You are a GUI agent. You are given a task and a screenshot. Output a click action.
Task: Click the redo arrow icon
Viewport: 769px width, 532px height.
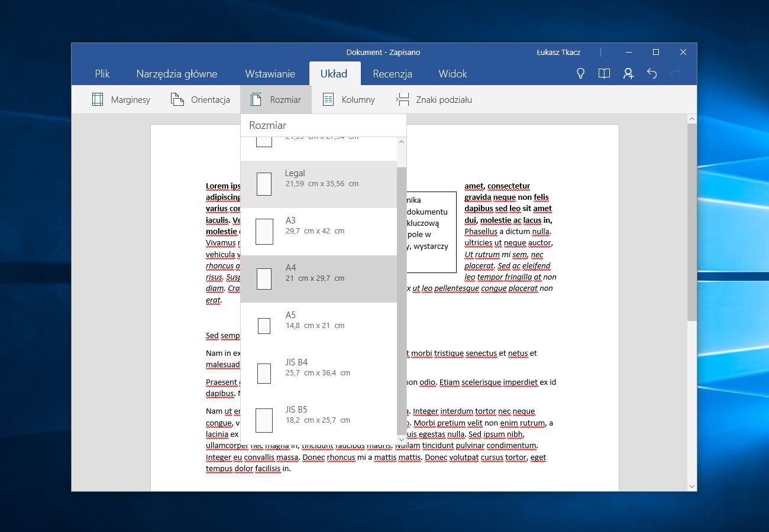click(676, 74)
